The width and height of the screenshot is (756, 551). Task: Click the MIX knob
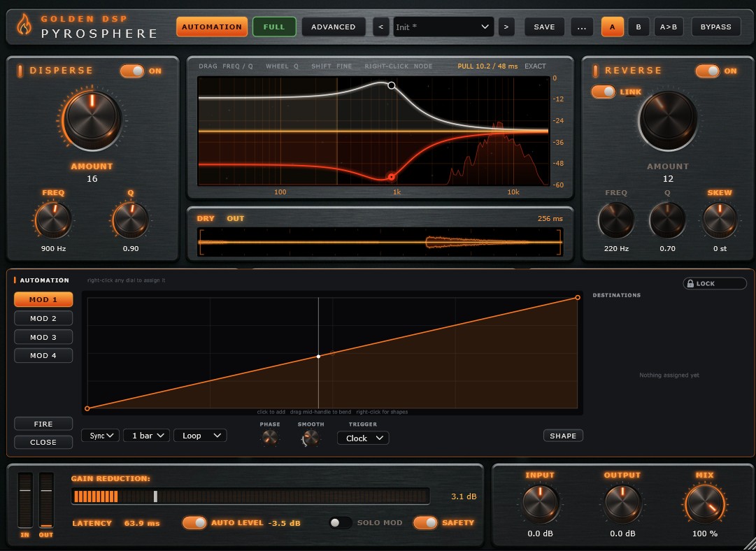click(x=705, y=503)
